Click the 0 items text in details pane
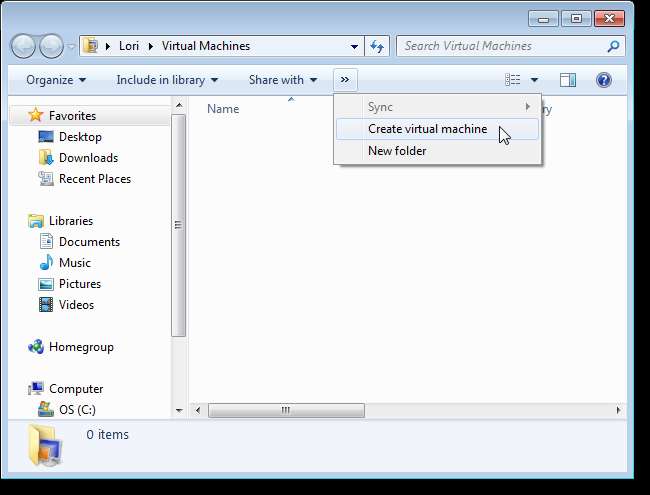The height and width of the screenshot is (495, 650). (107, 434)
